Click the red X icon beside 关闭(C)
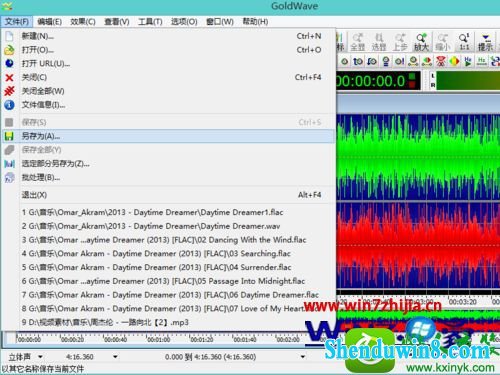Screen dimensions: 500x375 (x=9, y=77)
